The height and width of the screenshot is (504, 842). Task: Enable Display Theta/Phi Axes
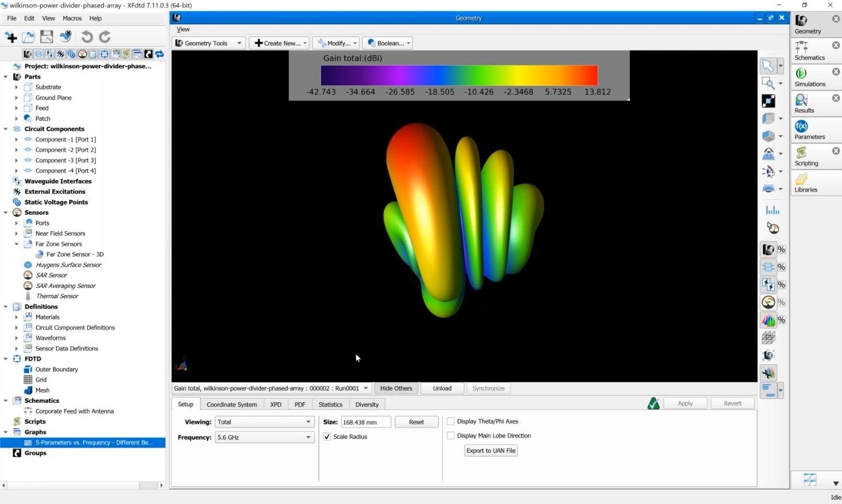point(451,421)
